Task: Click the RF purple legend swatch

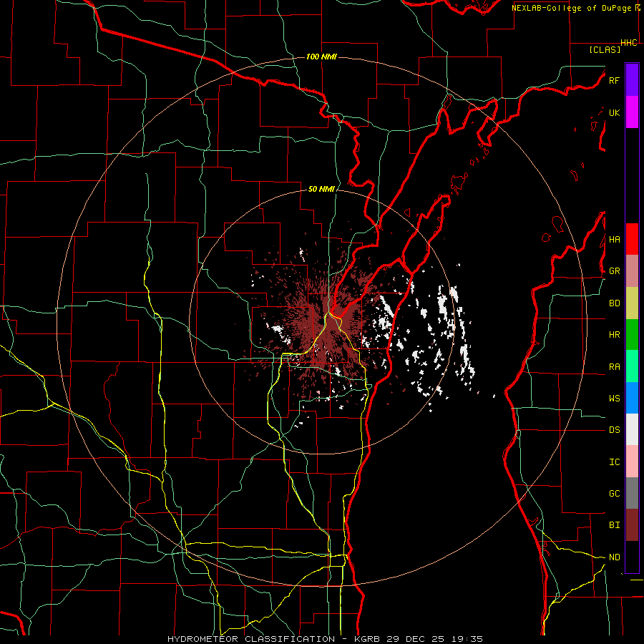Action: tap(632, 80)
